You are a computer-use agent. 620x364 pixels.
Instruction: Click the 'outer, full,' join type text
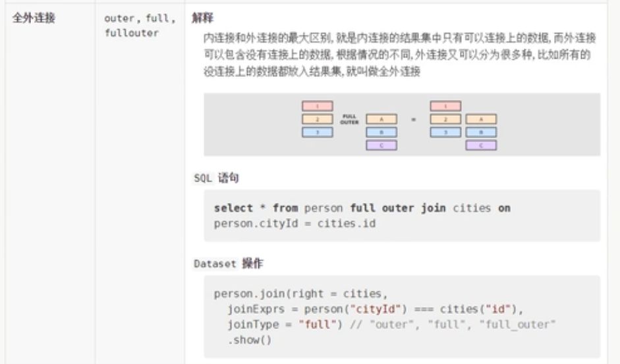(x=139, y=18)
